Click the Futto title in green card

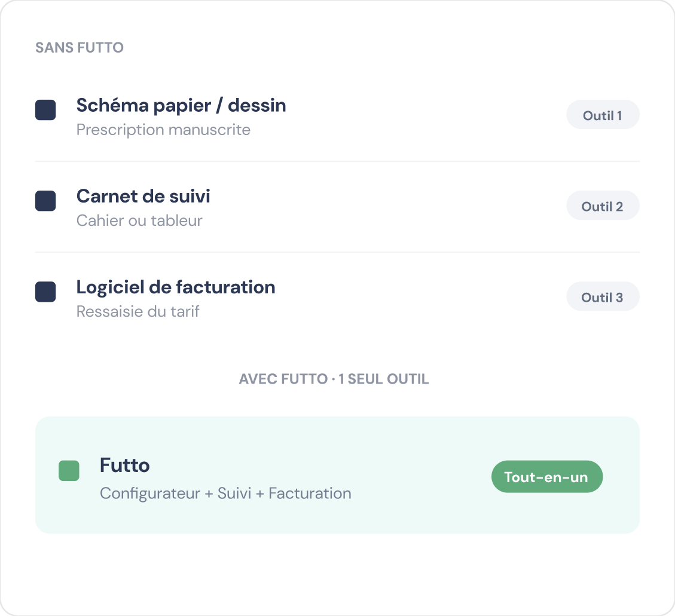(x=125, y=465)
